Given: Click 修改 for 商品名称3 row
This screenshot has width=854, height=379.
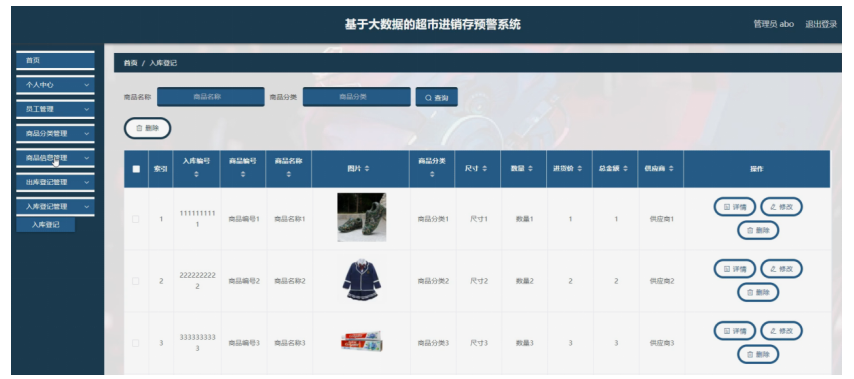Looking at the screenshot, I should pos(782,331).
